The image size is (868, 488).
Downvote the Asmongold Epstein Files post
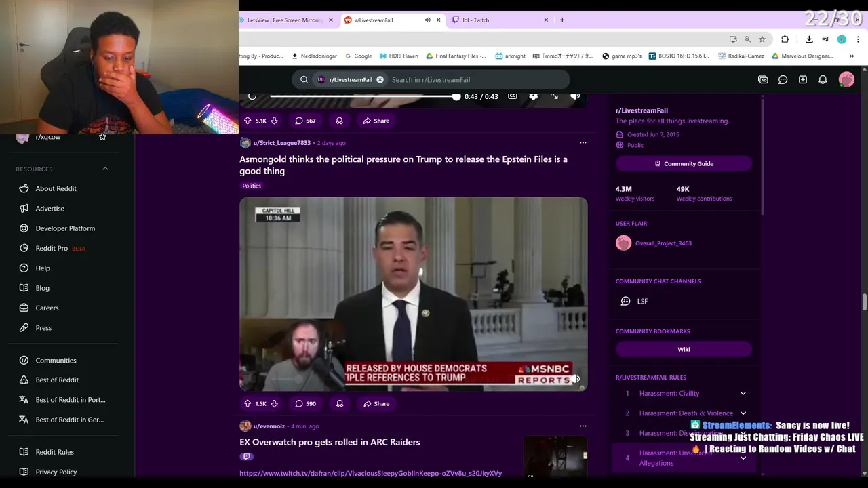coord(274,403)
